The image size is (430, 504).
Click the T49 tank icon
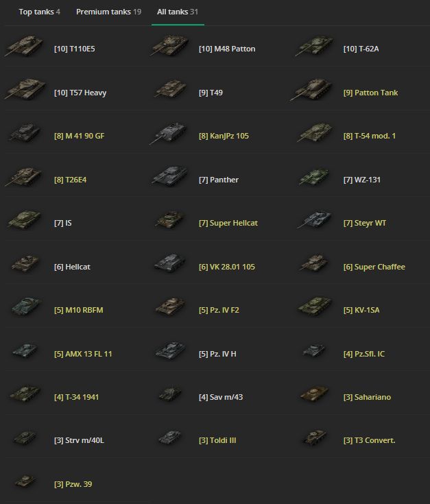pyautogui.click(x=170, y=88)
